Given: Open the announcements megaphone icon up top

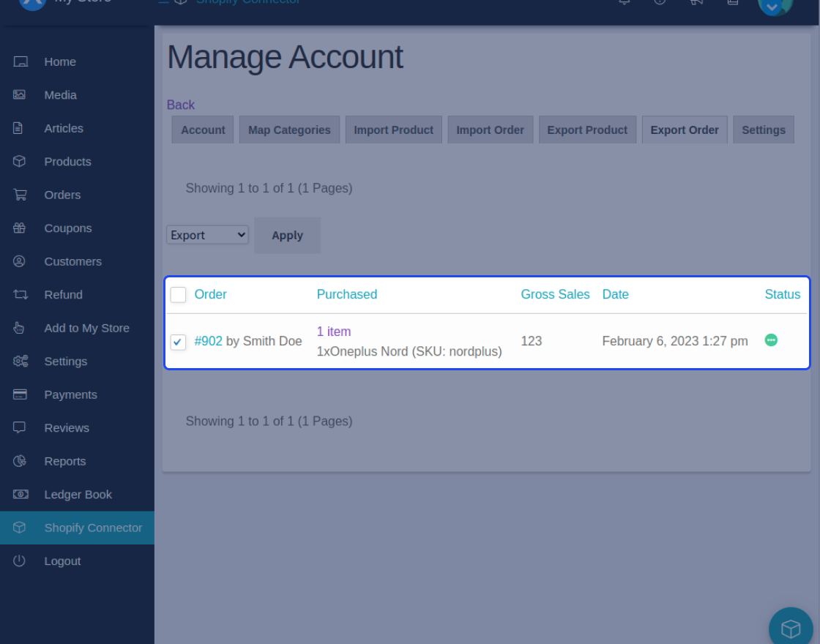Looking at the screenshot, I should pyautogui.click(x=696, y=3).
